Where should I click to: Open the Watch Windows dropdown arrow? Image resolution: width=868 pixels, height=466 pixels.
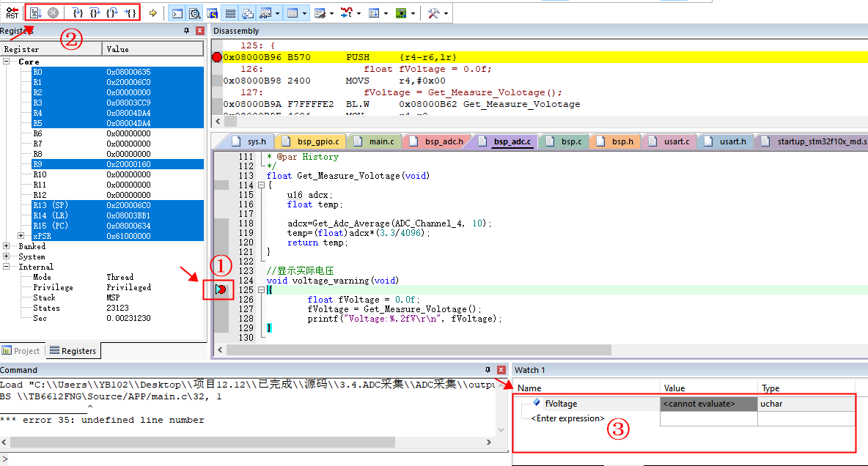coord(277,13)
